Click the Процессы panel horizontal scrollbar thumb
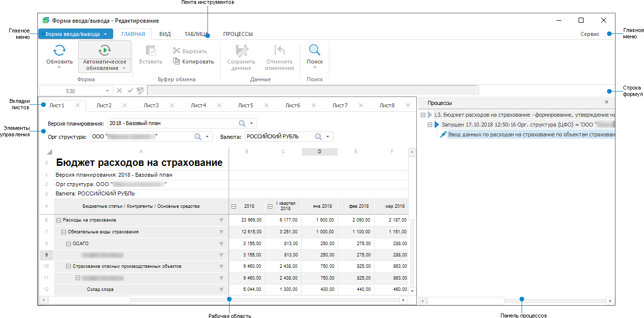The image size is (644, 318). click(466, 300)
